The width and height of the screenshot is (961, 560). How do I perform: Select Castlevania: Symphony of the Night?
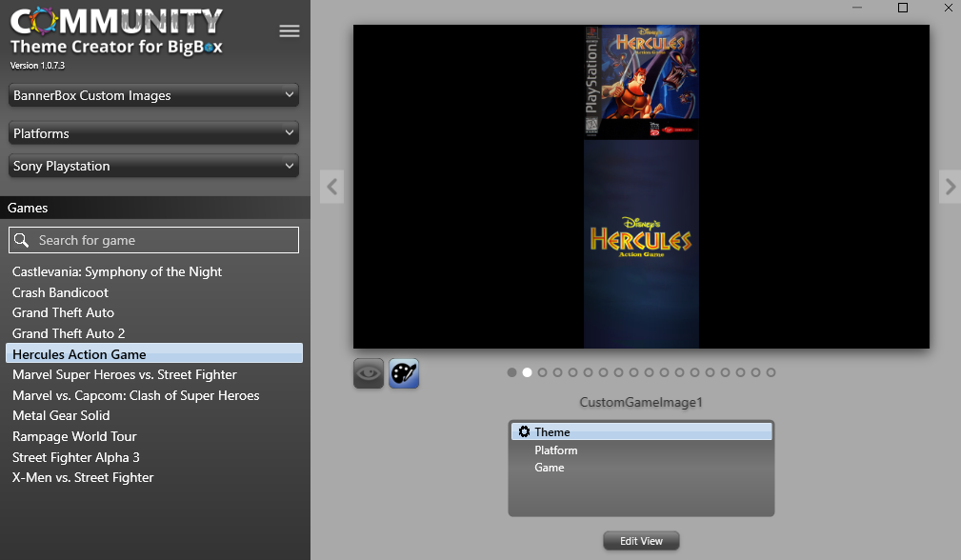tap(117, 271)
